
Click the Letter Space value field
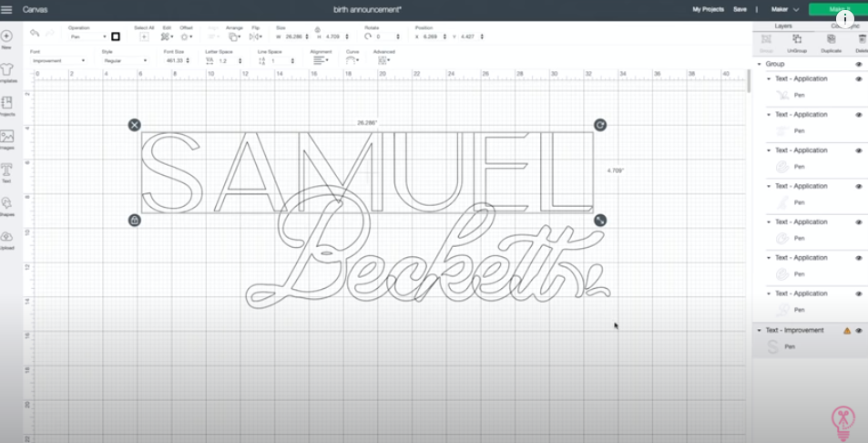(x=227, y=60)
